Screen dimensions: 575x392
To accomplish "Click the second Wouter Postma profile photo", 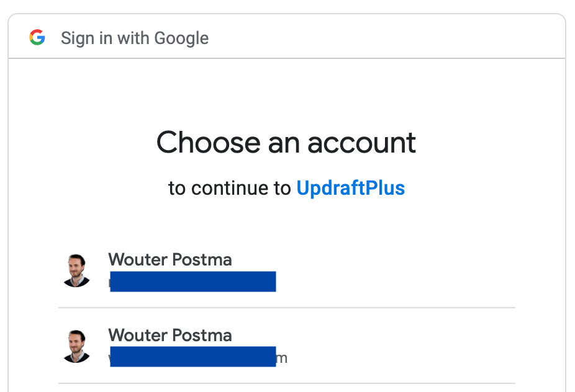I will tap(76, 347).
